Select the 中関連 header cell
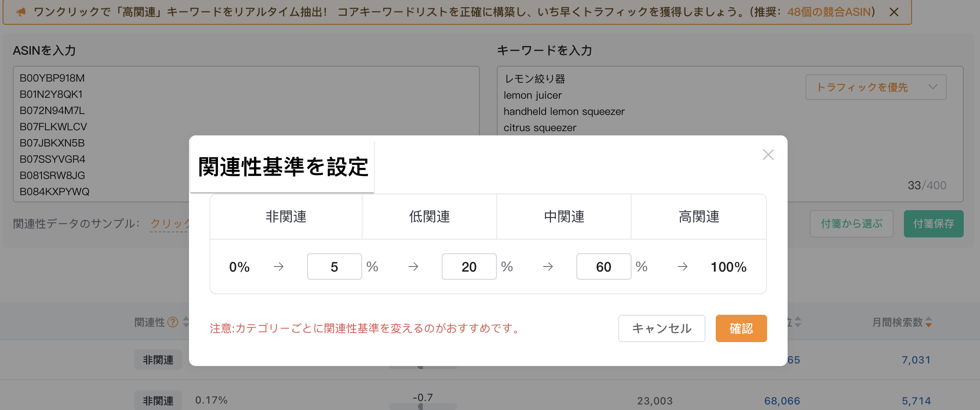The height and width of the screenshot is (410, 980). [564, 217]
